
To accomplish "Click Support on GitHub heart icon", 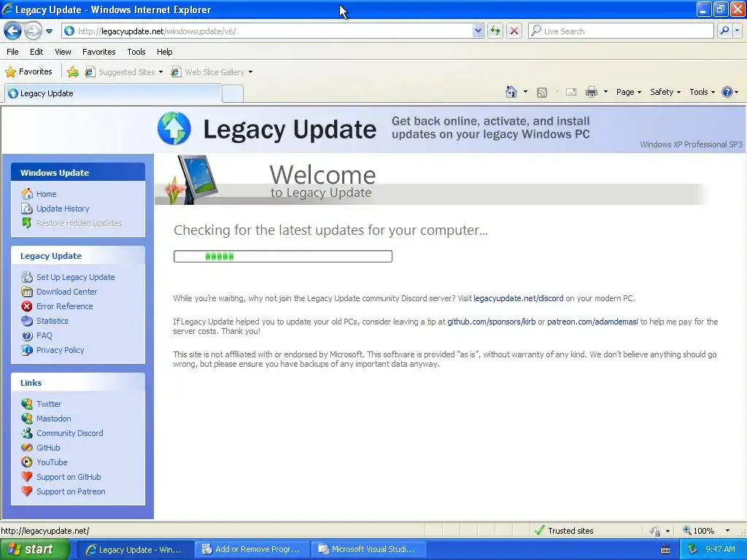I will coord(27,477).
